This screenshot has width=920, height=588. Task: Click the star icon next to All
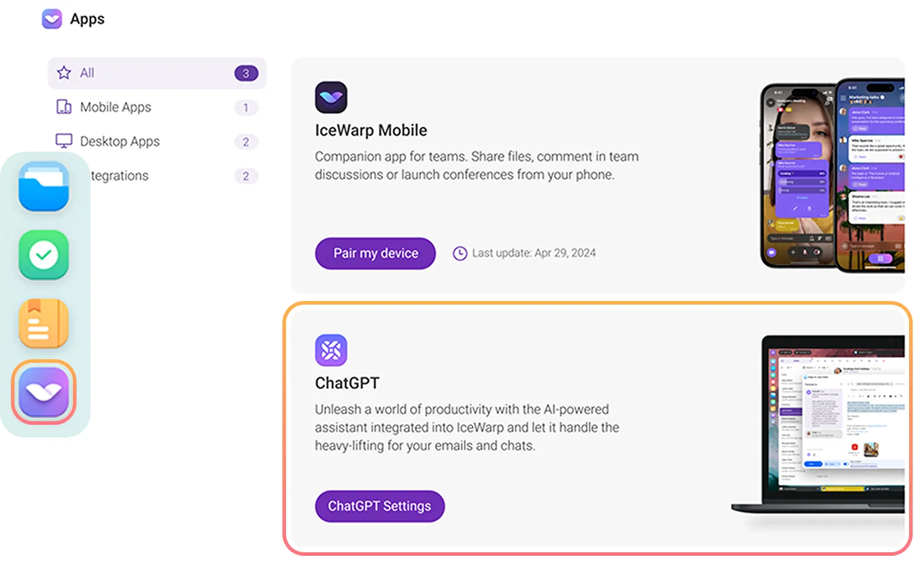pos(63,72)
